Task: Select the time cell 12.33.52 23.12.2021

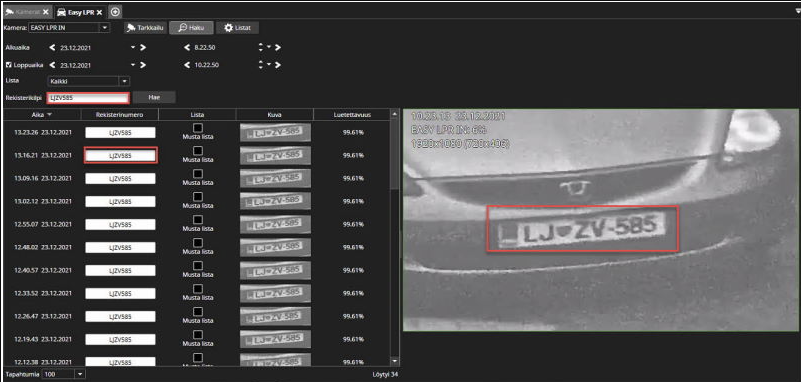Action: tap(43, 293)
